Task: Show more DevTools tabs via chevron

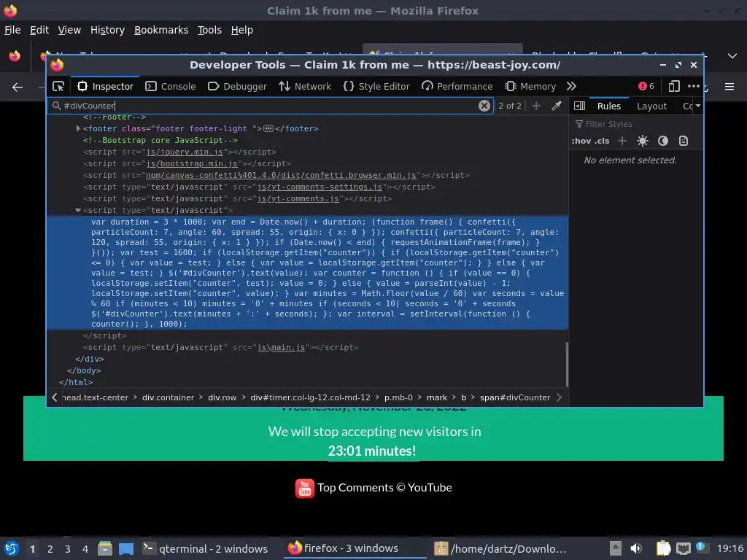Action: [571, 86]
